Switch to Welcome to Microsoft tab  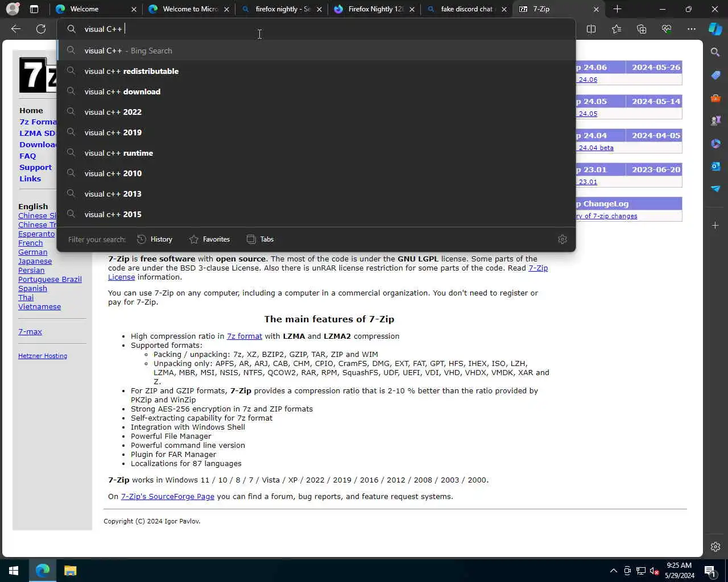[189, 9]
